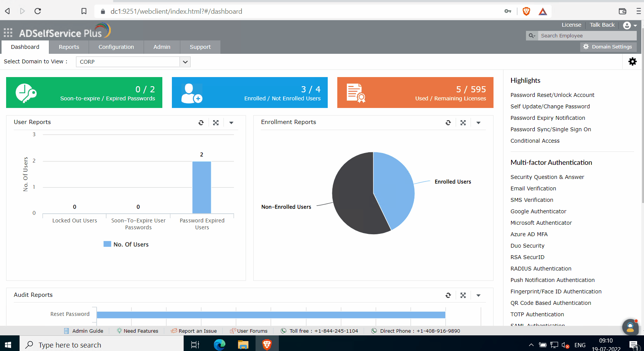
Task: Click the Talk Back link
Action: coord(602,25)
